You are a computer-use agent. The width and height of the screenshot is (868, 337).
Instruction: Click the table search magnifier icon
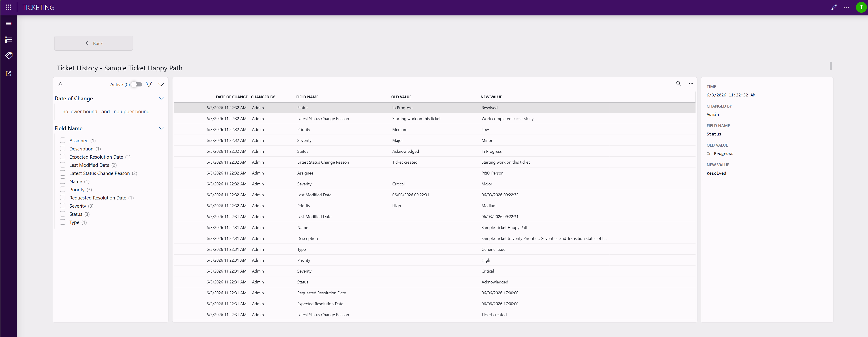pos(679,83)
